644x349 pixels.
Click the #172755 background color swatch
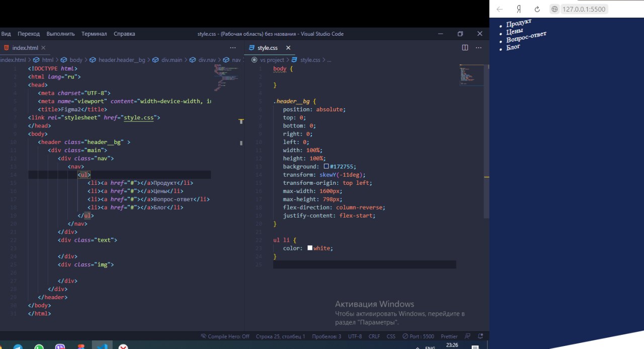[x=327, y=167]
